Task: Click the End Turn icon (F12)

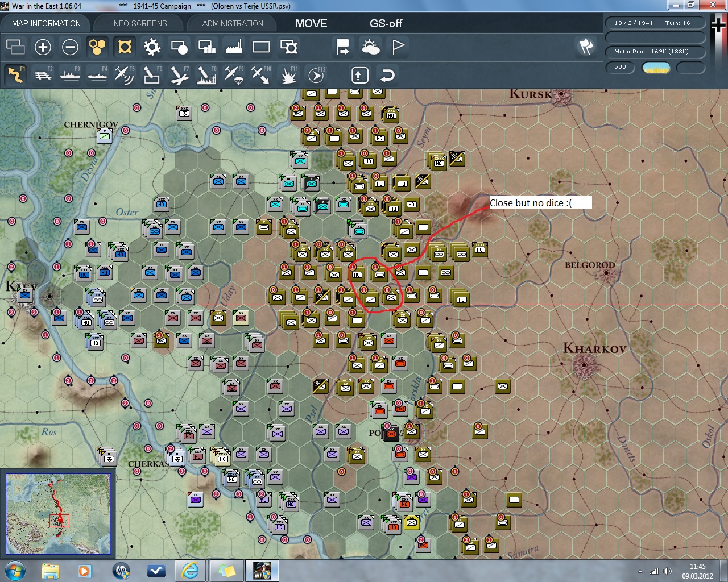Action: coord(316,75)
